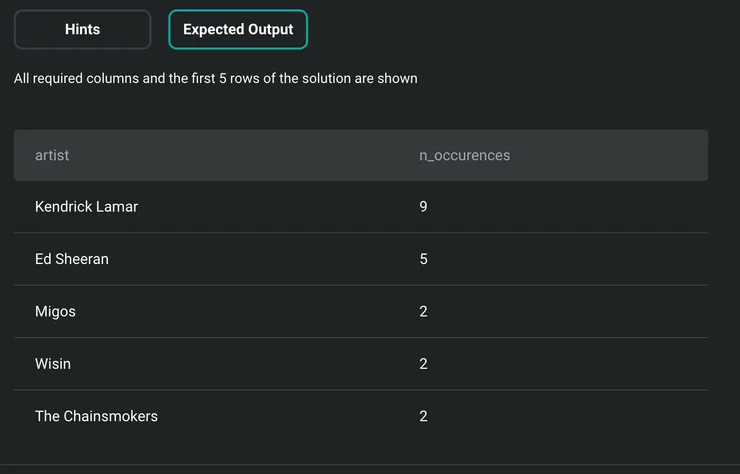This screenshot has height=474, width=740.
Task: Click the word 'Lamar' in first row
Action: click(x=117, y=207)
